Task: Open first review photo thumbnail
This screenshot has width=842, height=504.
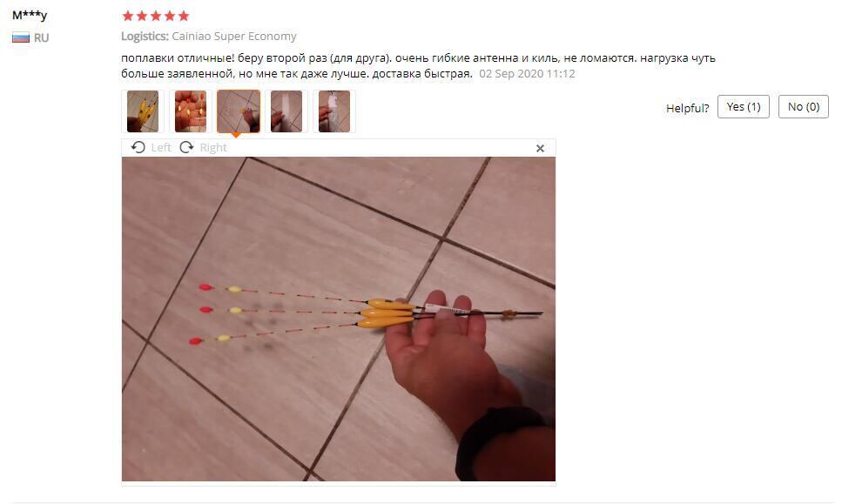Action: [x=143, y=111]
